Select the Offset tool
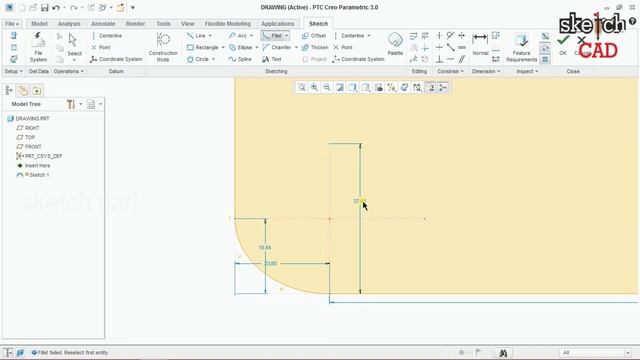This screenshot has width=640, height=360. pos(314,36)
